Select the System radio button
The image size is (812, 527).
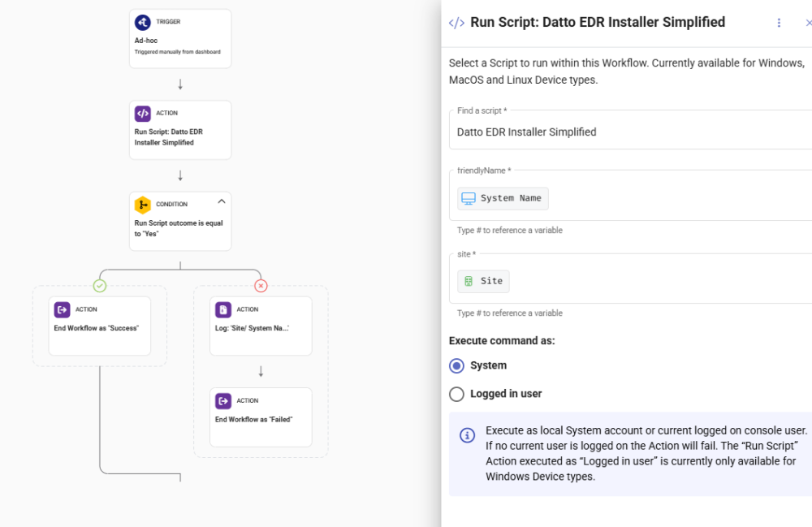point(456,366)
